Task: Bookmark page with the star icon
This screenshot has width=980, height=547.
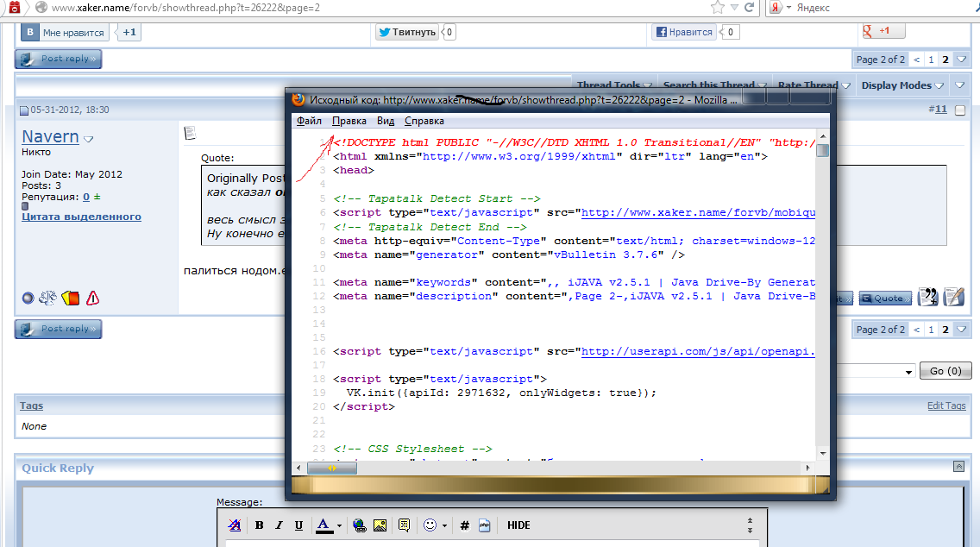Action: click(x=718, y=8)
